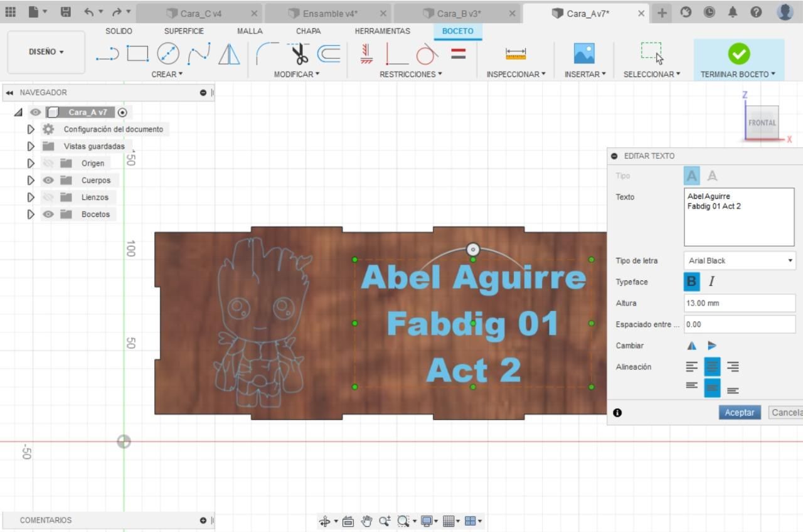
Task: Undo the last action
Action: 88,12
